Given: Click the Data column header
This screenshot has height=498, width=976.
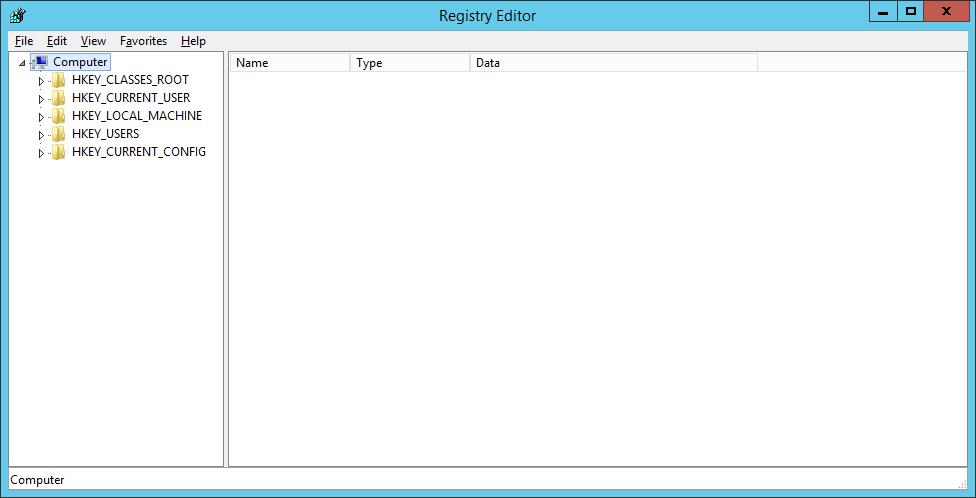Looking at the screenshot, I should tap(612, 63).
